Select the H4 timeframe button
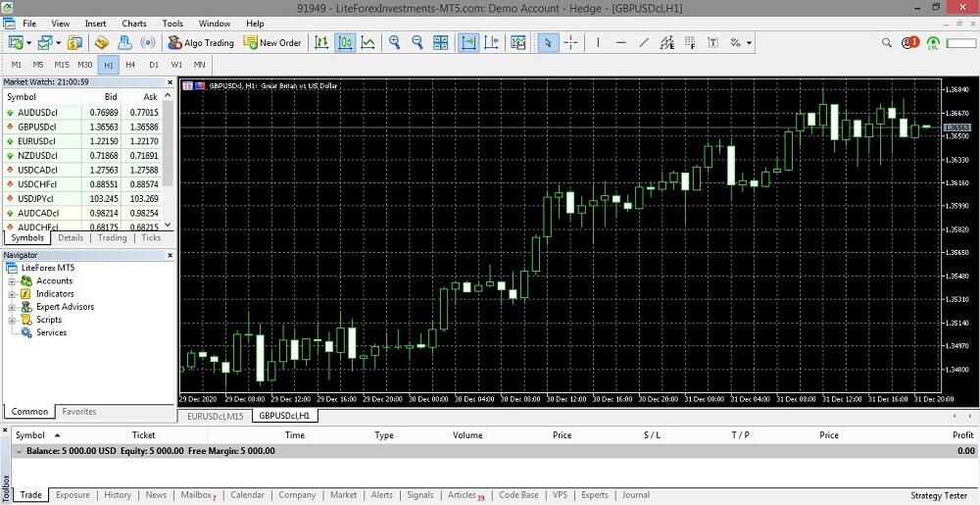The height and width of the screenshot is (505, 980). tap(130, 65)
